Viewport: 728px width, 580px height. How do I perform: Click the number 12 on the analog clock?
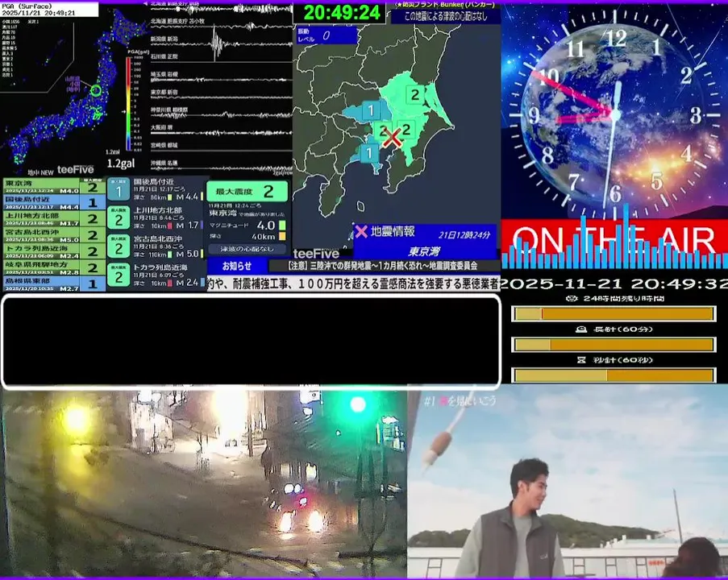616,38
